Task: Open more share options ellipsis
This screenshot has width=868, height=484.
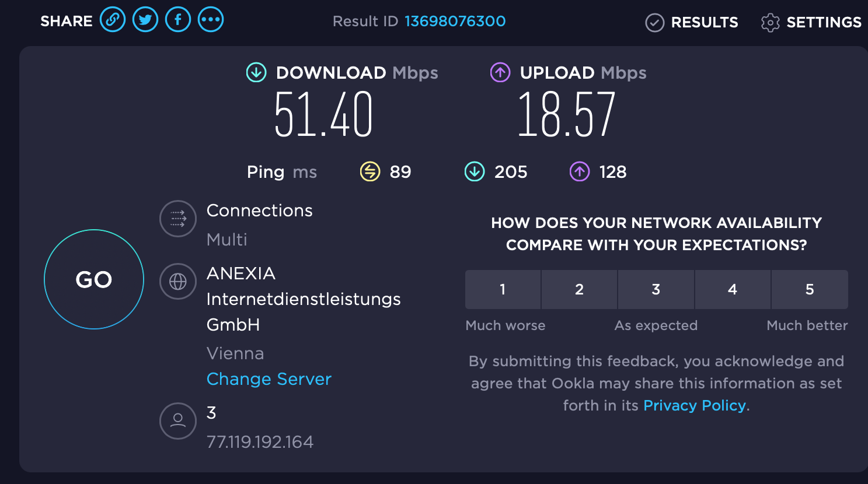Action: (x=211, y=20)
